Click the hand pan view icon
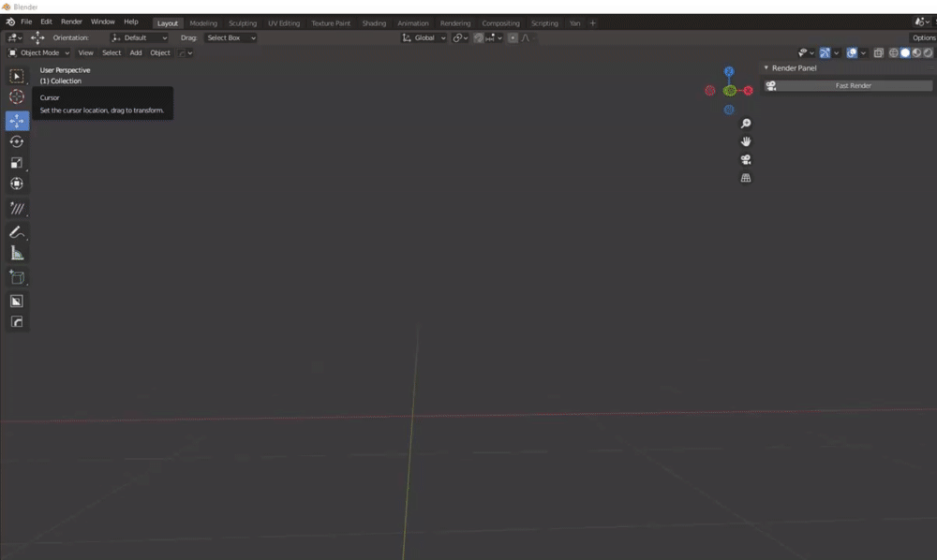The height and width of the screenshot is (560, 937). [x=746, y=141]
